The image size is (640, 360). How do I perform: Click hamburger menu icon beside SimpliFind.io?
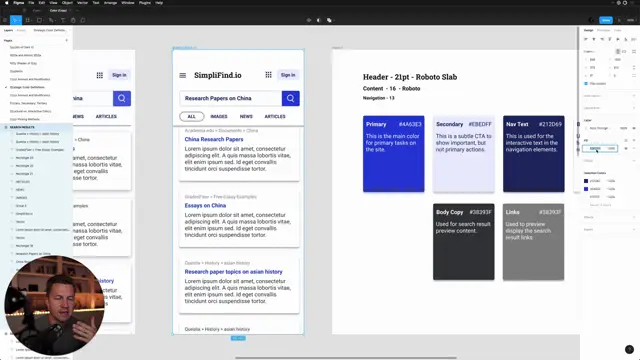(182, 75)
